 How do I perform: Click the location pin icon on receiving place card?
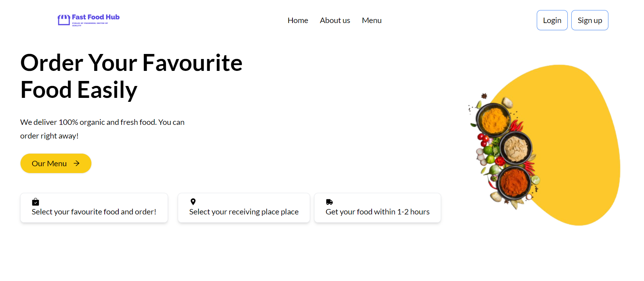[x=193, y=201]
